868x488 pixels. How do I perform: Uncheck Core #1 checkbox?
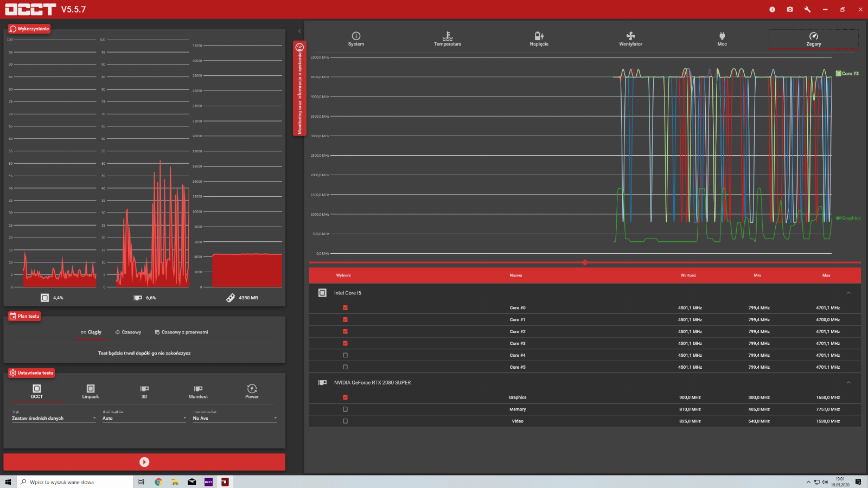[x=345, y=319]
